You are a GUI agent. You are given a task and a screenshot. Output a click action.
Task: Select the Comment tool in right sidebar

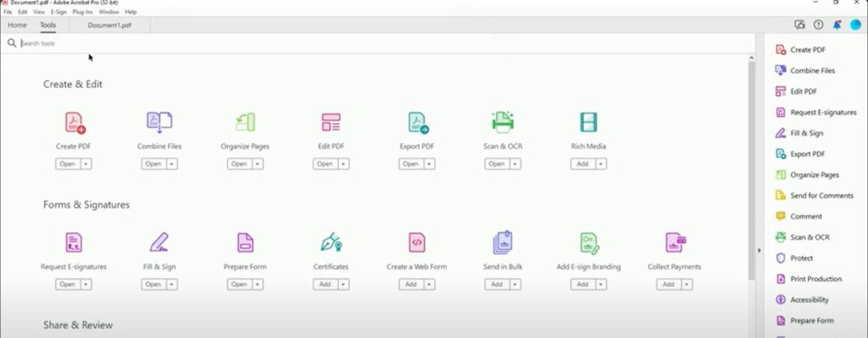(798, 216)
